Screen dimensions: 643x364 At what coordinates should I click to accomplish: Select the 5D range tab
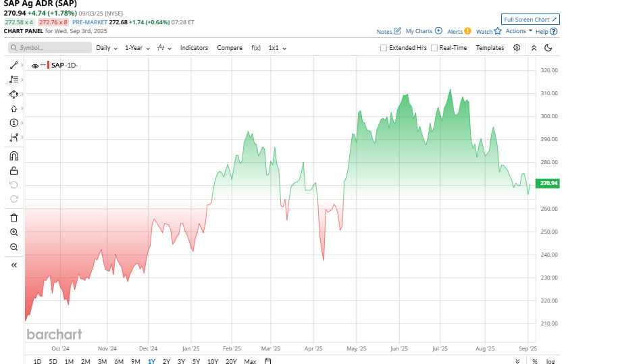click(53, 361)
